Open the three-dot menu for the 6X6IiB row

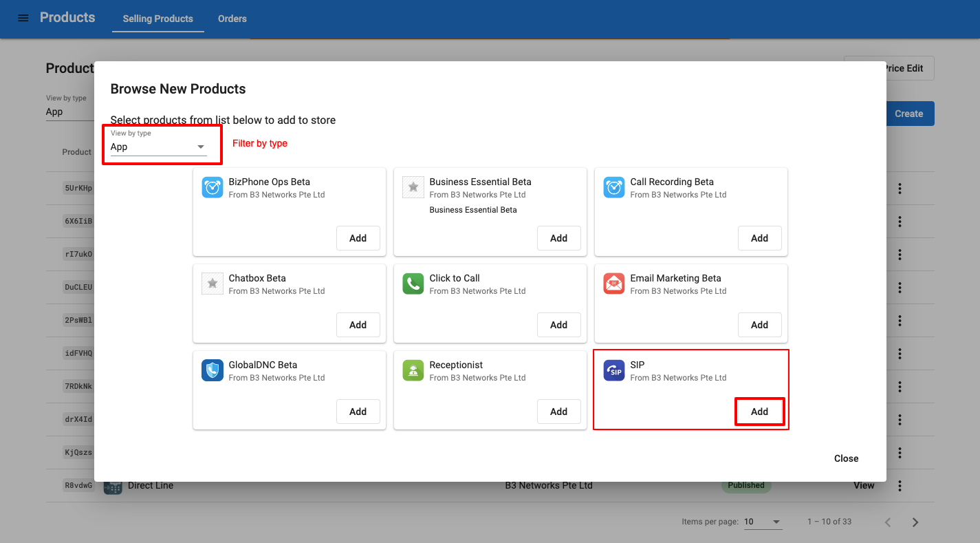[900, 222]
